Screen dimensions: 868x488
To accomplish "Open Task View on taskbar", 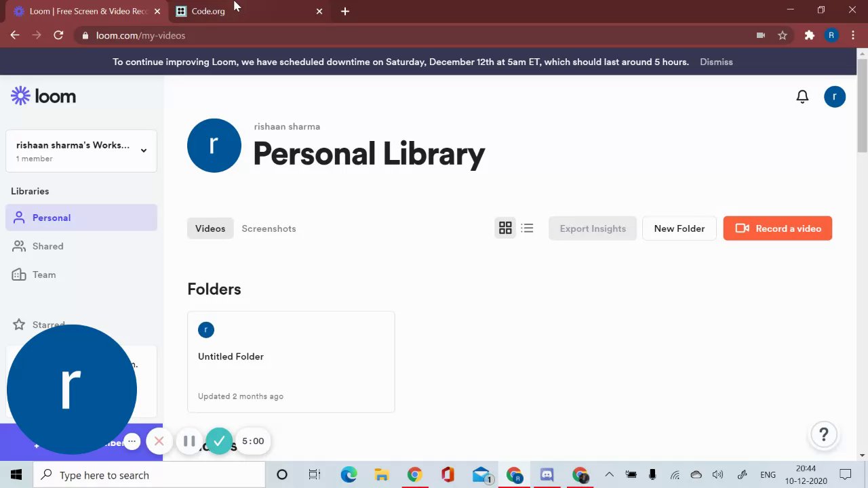I will pos(315,475).
